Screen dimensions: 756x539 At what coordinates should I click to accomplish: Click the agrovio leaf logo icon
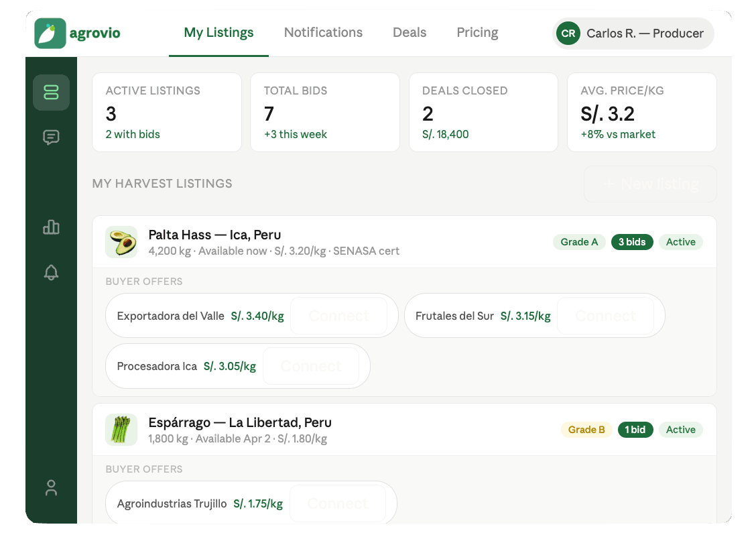(50, 34)
